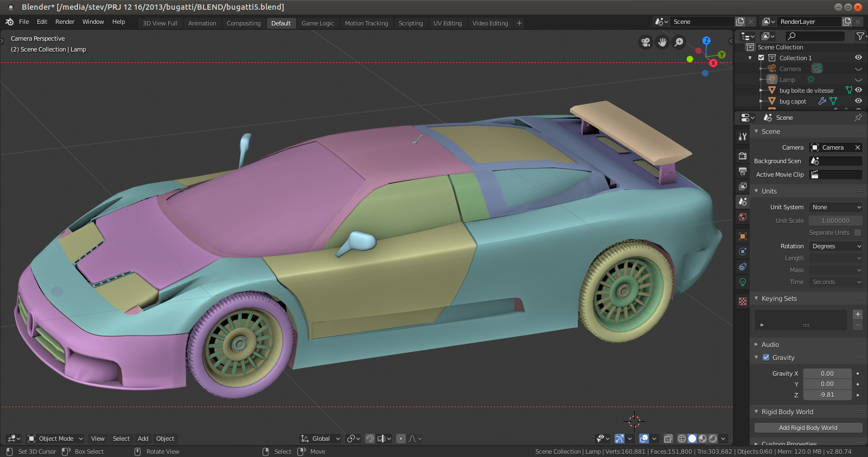The height and width of the screenshot is (457, 868).
Task: Click the magnifier zoom icon in the viewport
Action: point(679,42)
